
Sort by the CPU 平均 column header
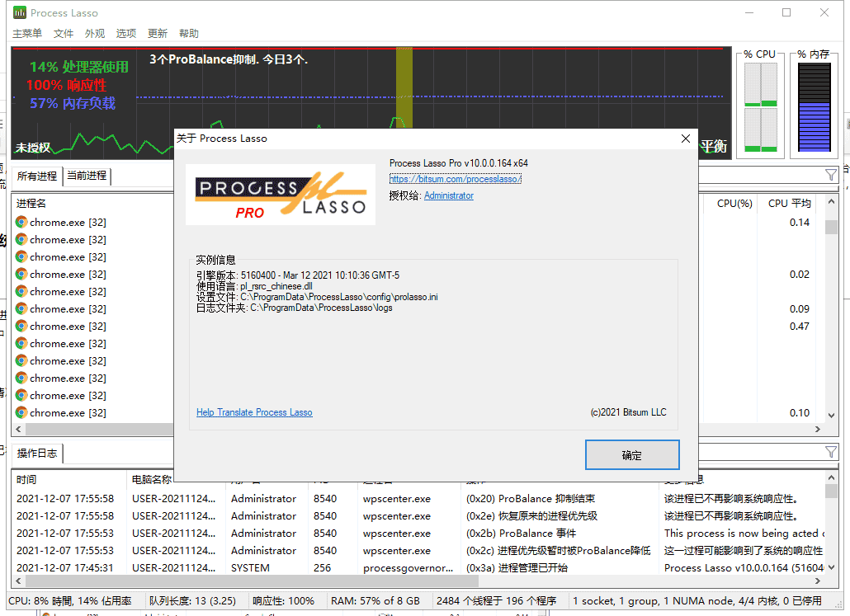click(789, 203)
